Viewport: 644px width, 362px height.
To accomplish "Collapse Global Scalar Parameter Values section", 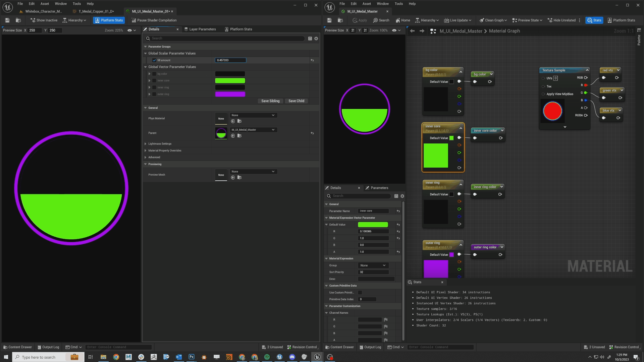I will [x=146, y=53].
